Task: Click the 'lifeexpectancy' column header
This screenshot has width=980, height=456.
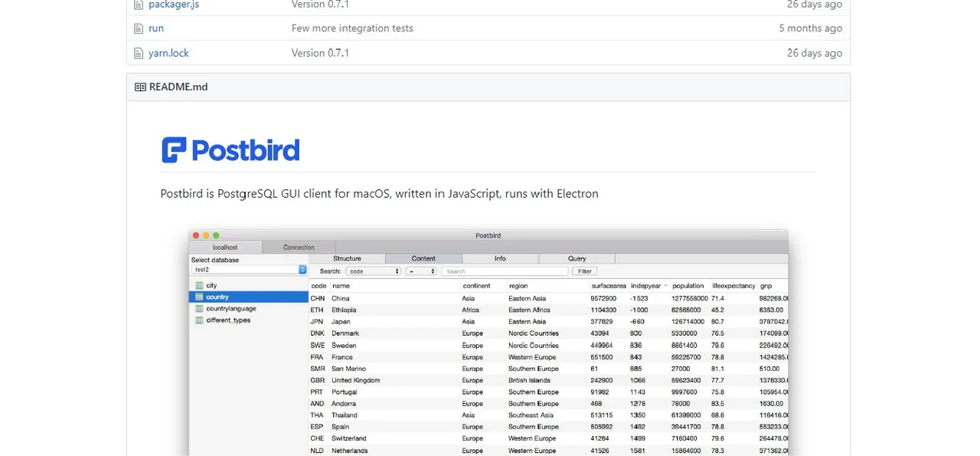Action: pyautogui.click(x=733, y=286)
